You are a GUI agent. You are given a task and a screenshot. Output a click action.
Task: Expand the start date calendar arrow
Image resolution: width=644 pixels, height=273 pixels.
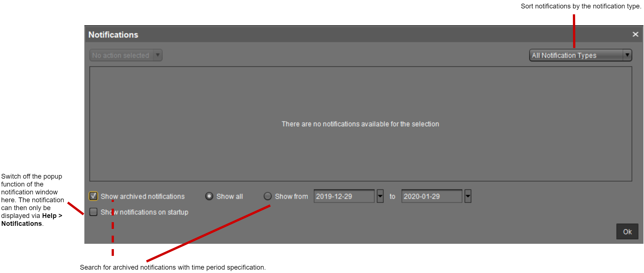pos(380,196)
